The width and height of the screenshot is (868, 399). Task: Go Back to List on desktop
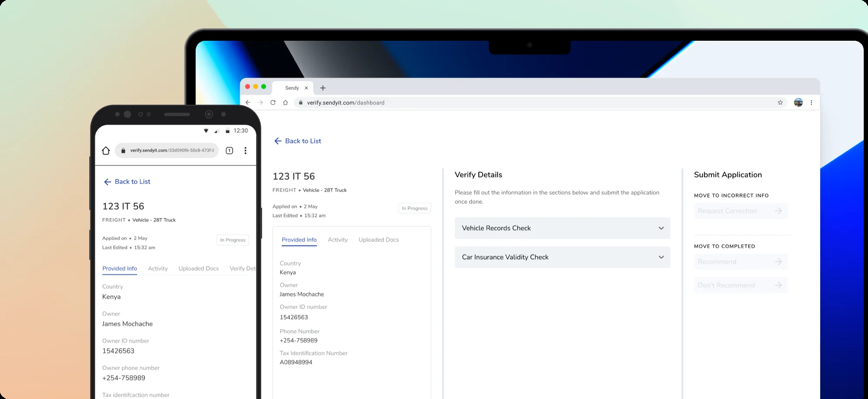298,141
